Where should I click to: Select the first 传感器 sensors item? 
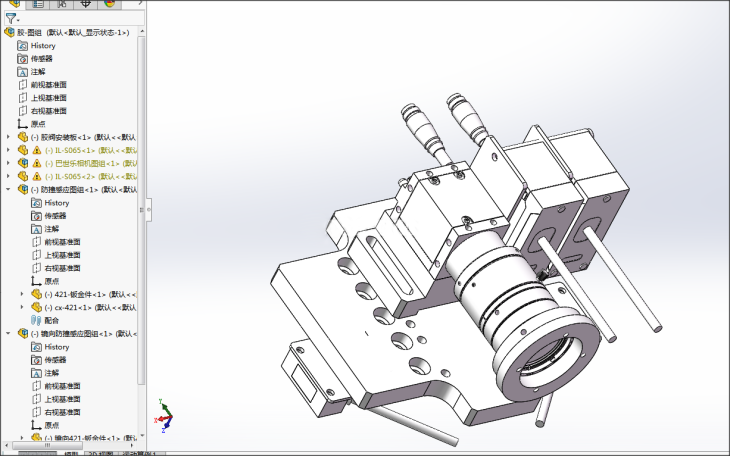click(23, 59)
